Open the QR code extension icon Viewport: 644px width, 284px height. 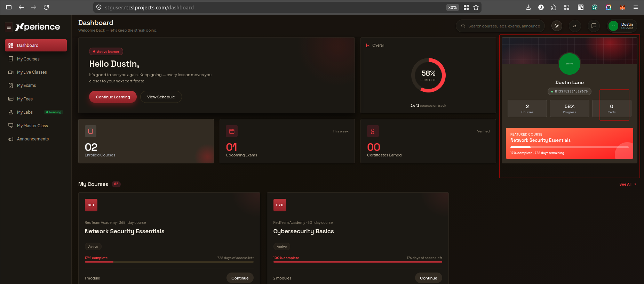[581, 7]
